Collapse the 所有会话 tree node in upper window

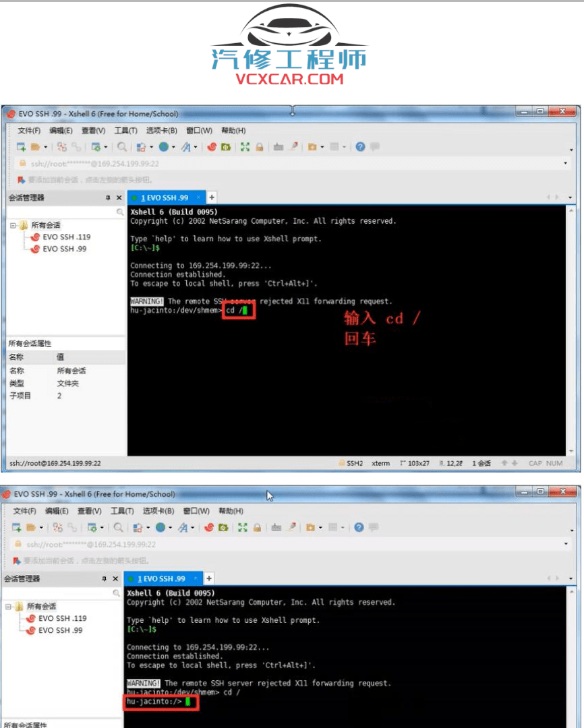(x=13, y=225)
